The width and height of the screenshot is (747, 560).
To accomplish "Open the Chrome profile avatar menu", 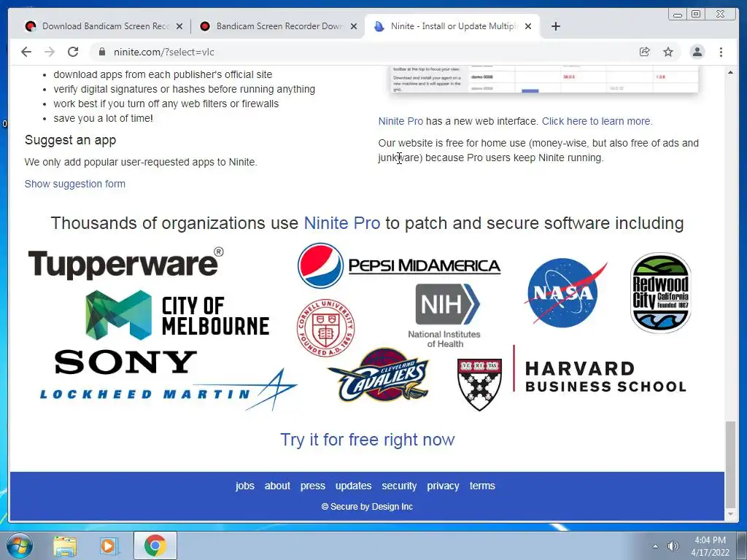I will coord(697,52).
